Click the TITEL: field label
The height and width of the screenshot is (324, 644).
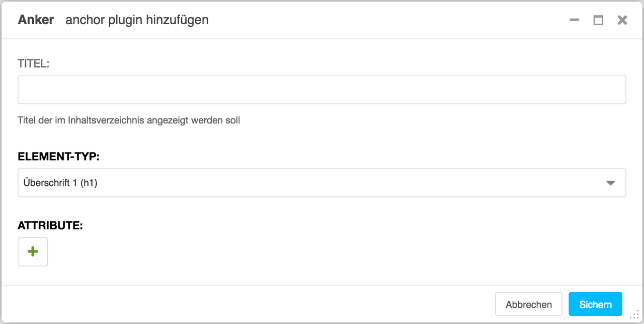coord(34,63)
